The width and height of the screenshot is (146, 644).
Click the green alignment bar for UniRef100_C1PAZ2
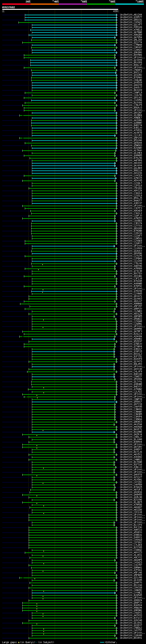click(68, 22)
